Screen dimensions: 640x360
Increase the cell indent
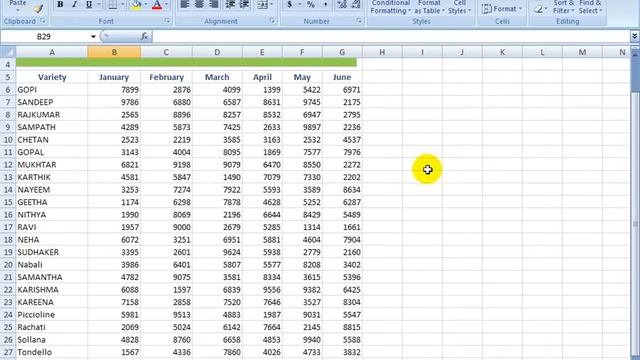coord(244,4)
